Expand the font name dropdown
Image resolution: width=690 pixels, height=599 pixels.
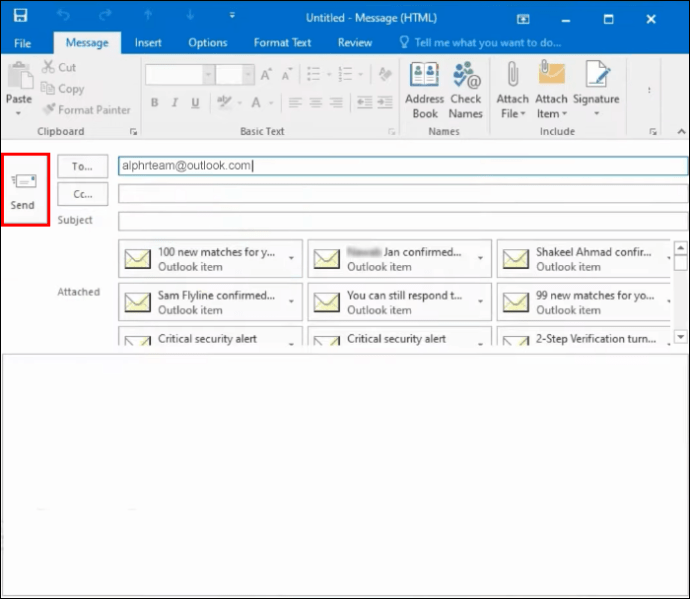pos(207,75)
